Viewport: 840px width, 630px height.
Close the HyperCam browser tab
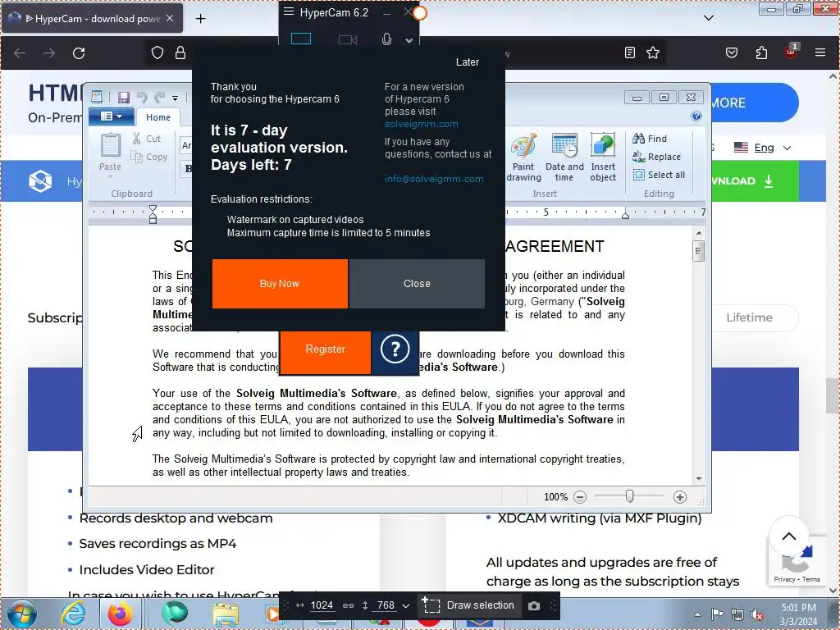[x=170, y=18]
